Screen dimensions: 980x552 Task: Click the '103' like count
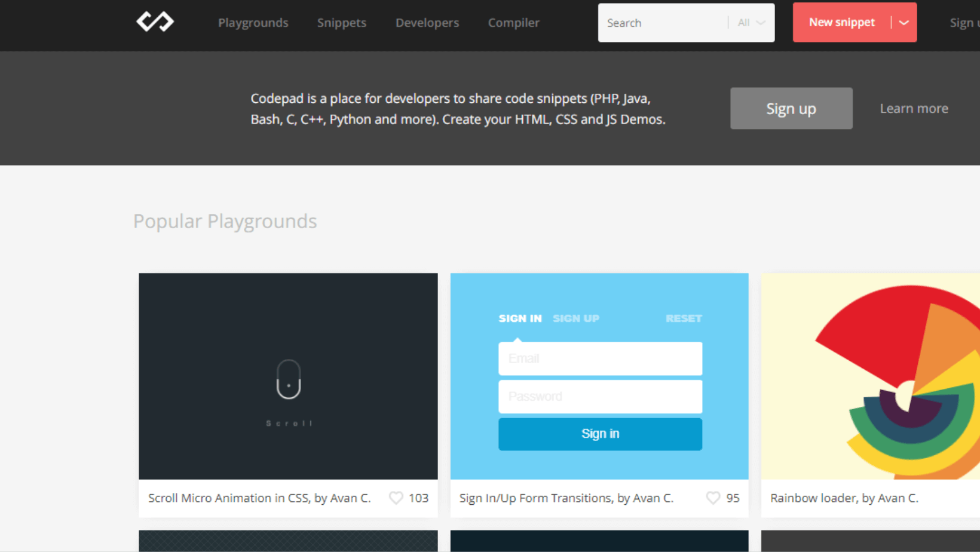418,498
